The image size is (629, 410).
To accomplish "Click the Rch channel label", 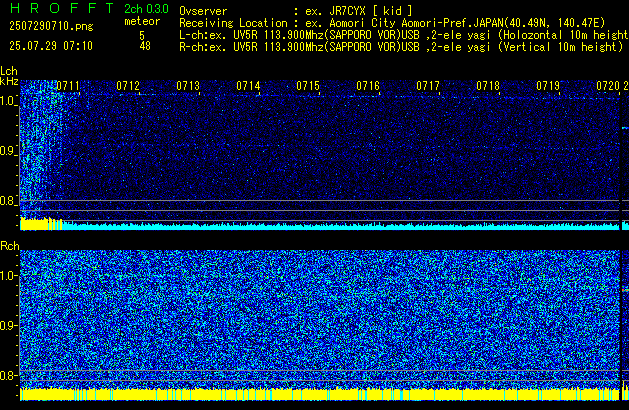I will [x=10, y=246].
